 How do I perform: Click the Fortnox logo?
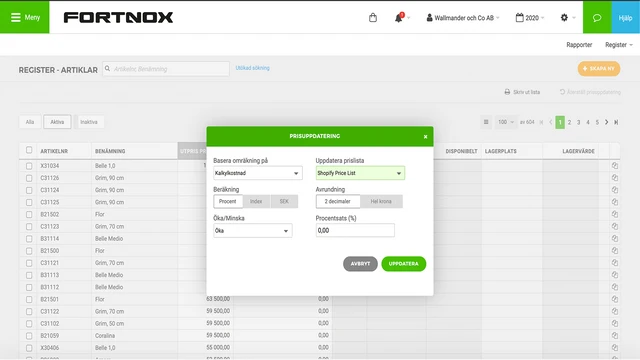[118, 17]
